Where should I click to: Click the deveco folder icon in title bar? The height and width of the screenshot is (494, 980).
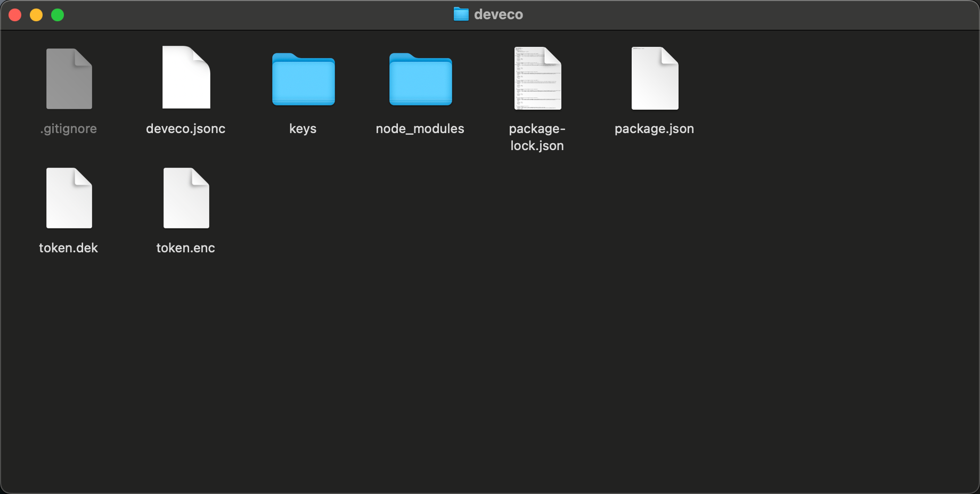(x=461, y=14)
